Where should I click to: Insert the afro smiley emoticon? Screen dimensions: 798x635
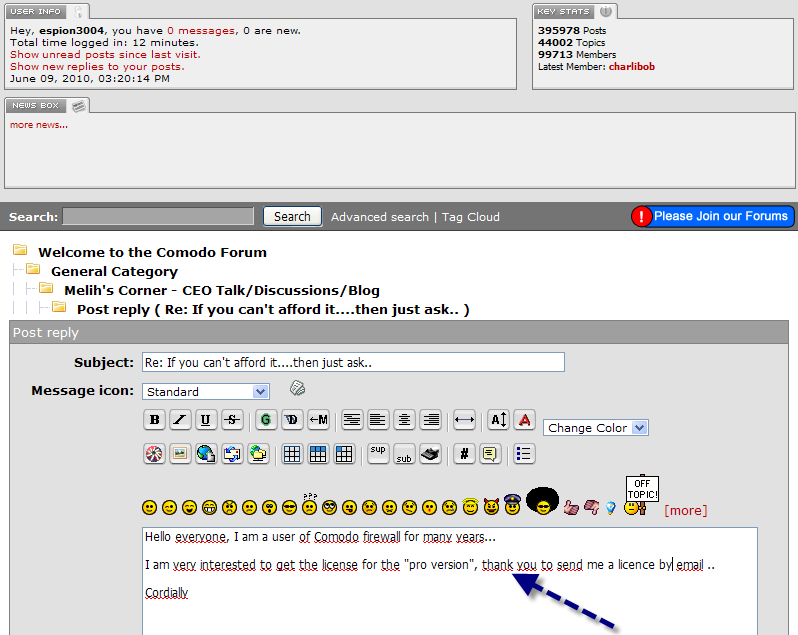pyautogui.click(x=543, y=501)
